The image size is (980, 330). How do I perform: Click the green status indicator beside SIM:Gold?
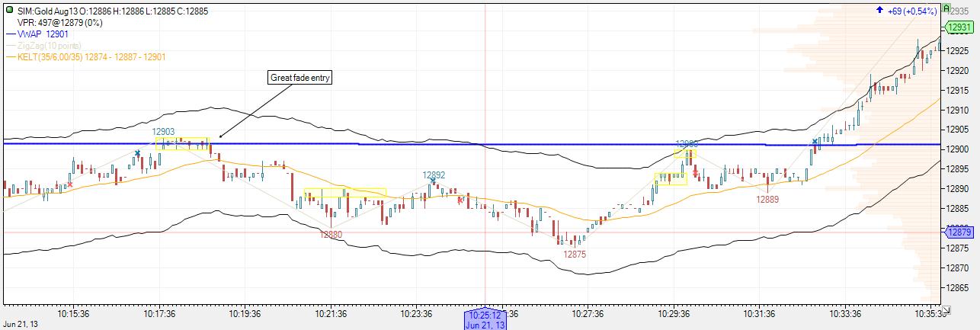pos(9,11)
